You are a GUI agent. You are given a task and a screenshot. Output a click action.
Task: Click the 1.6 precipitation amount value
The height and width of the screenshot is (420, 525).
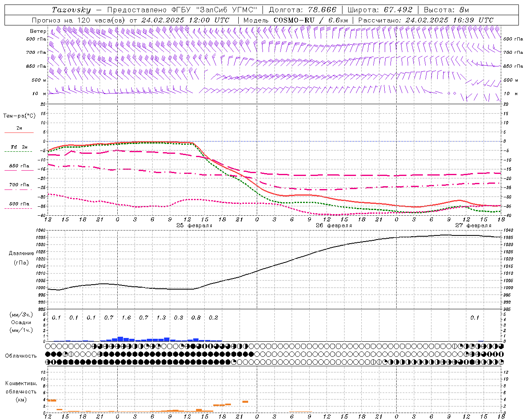pos(126,318)
